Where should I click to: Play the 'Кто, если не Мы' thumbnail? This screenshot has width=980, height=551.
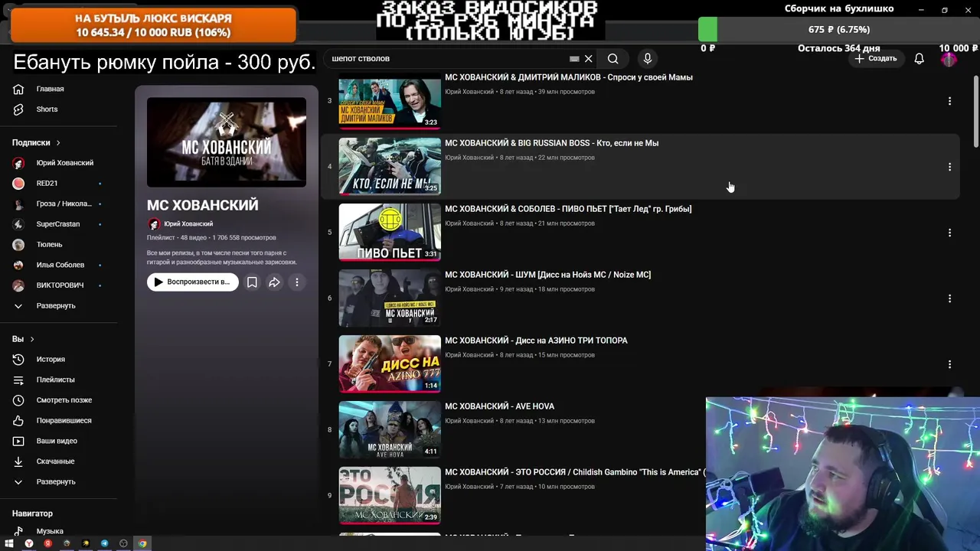click(390, 167)
